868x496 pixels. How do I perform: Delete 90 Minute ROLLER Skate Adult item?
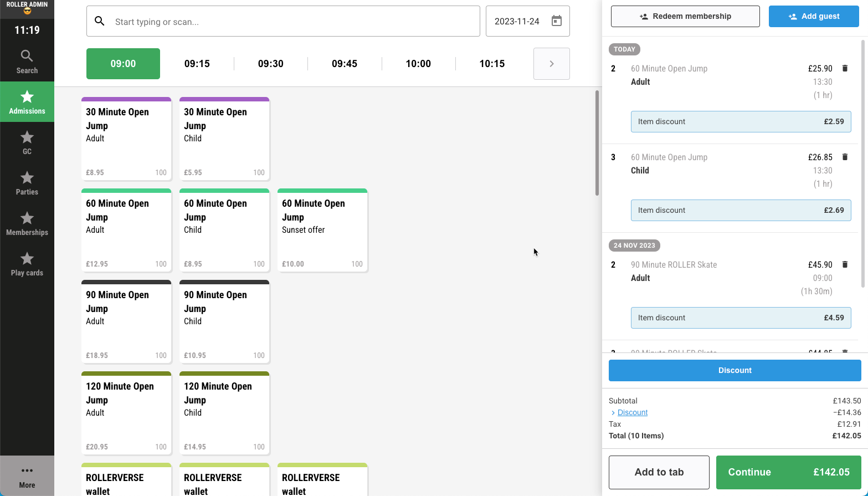(x=845, y=264)
